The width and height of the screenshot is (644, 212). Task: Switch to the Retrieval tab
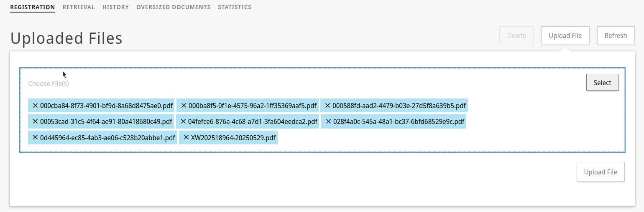[x=79, y=7]
